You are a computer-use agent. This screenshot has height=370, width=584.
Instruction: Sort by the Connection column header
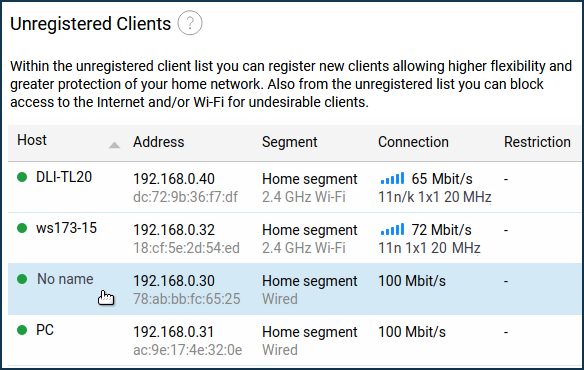413,142
